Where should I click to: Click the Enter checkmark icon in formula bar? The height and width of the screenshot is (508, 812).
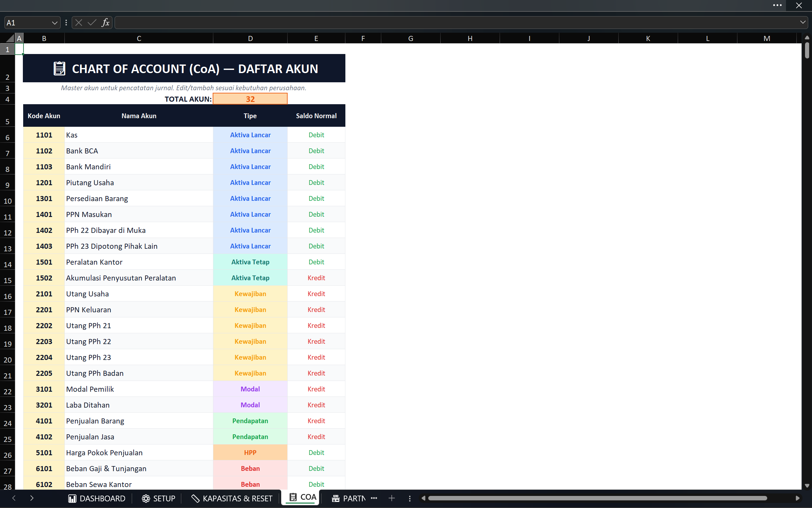point(92,23)
